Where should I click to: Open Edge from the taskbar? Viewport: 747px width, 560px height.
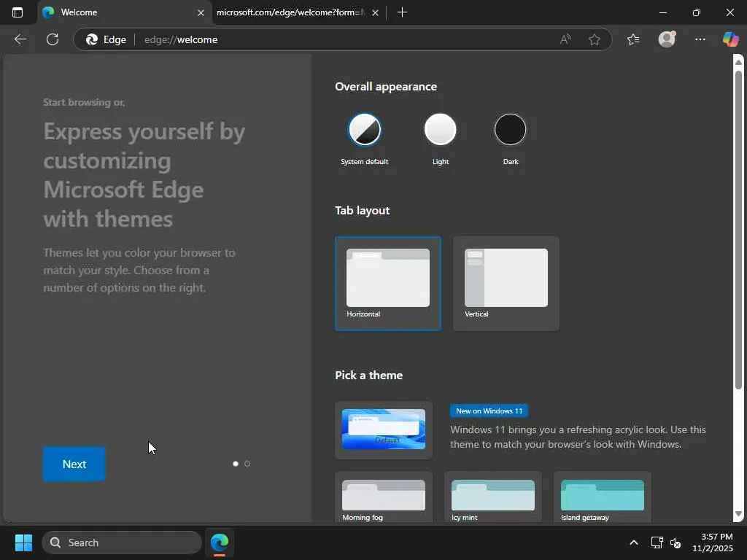tap(220, 542)
